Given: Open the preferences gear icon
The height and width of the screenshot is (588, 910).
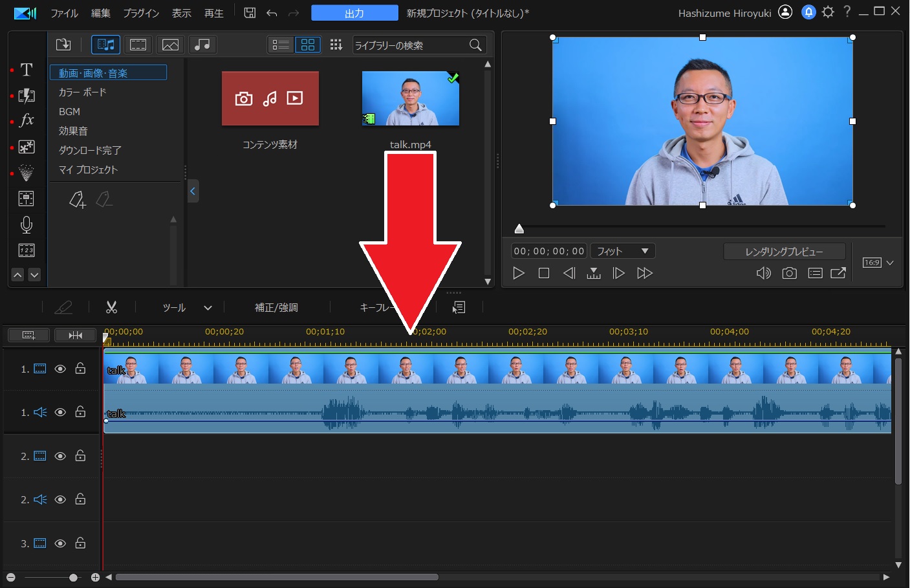Looking at the screenshot, I should (829, 12).
